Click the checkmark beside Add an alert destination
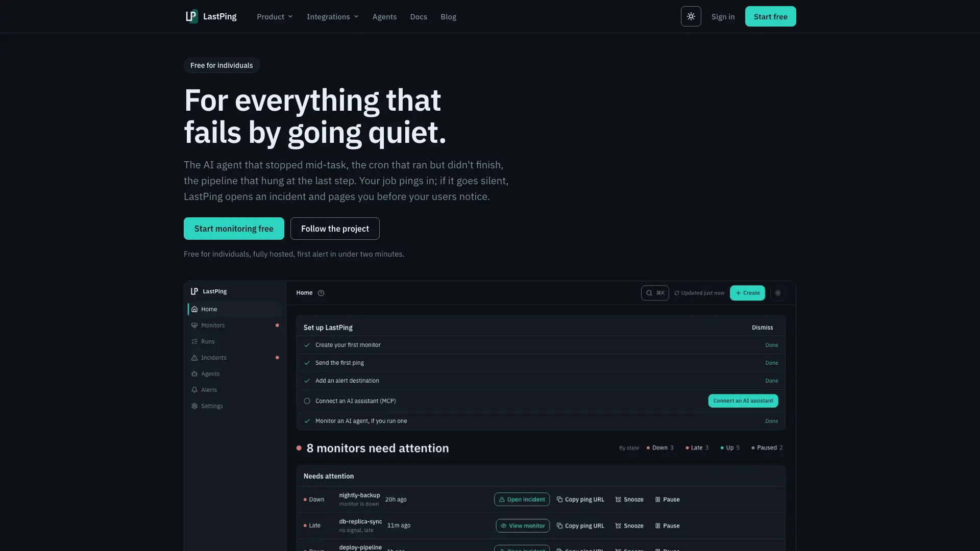 (307, 381)
